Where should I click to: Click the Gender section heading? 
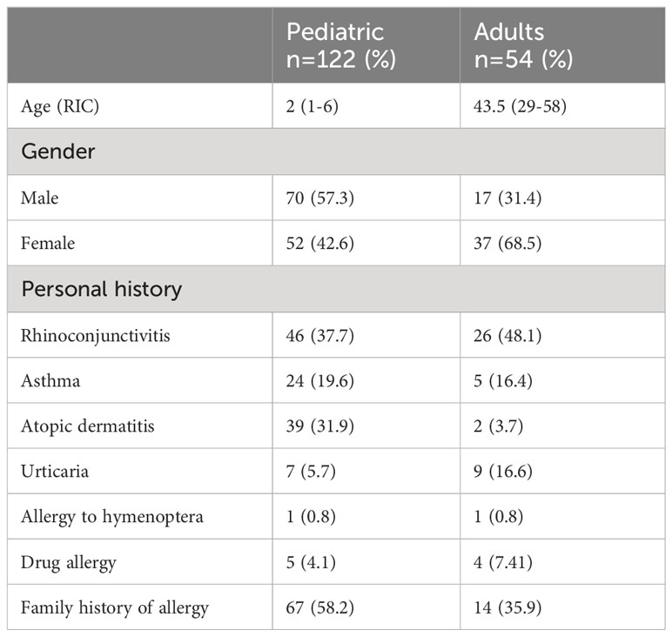[57, 151]
